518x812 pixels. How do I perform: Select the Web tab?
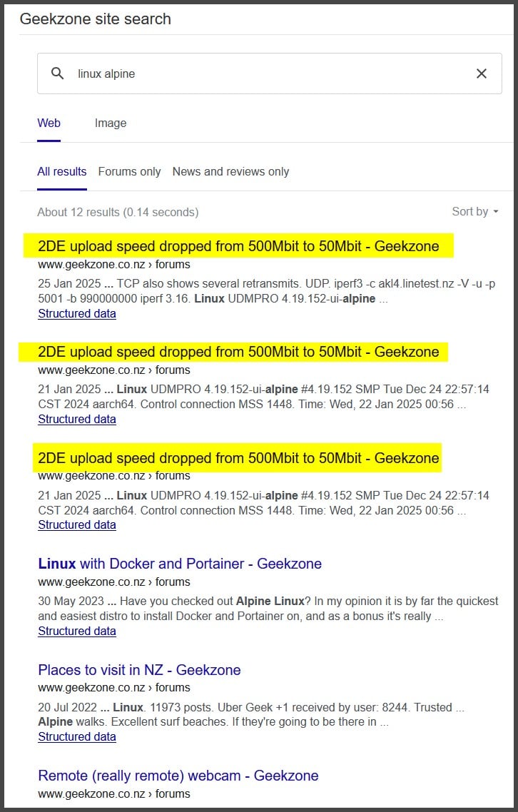coord(49,123)
